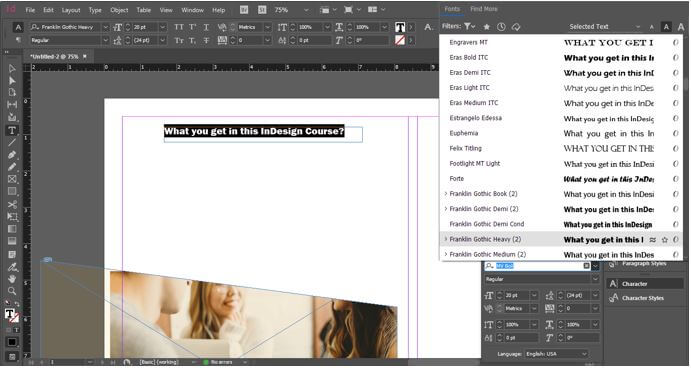
Task: Show activated fonts cloud filter
Action: coord(516,27)
